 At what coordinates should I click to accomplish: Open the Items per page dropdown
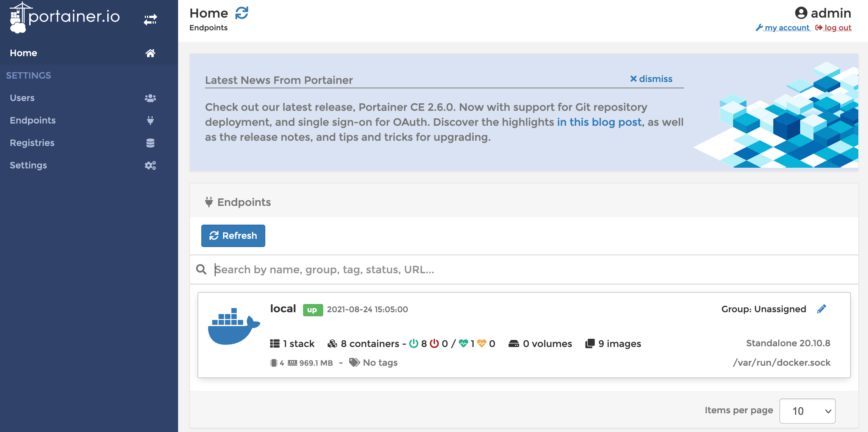tap(807, 411)
